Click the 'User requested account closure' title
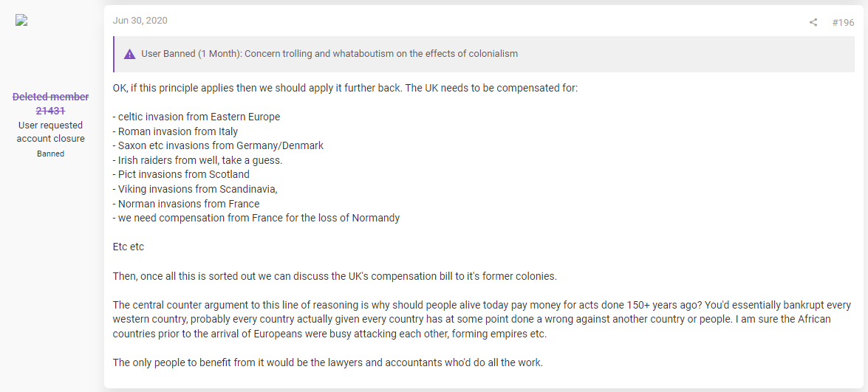The height and width of the screenshot is (392, 868). click(50, 132)
